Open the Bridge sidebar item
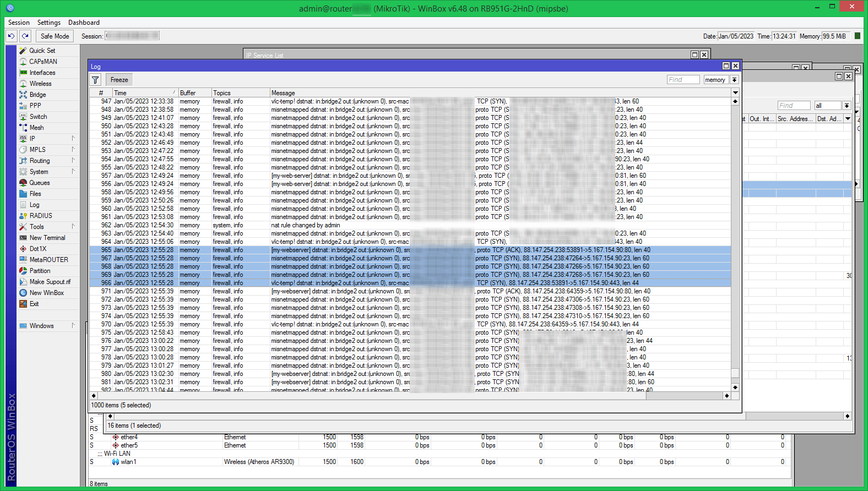The height and width of the screenshot is (491, 868). (x=37, y=95)
